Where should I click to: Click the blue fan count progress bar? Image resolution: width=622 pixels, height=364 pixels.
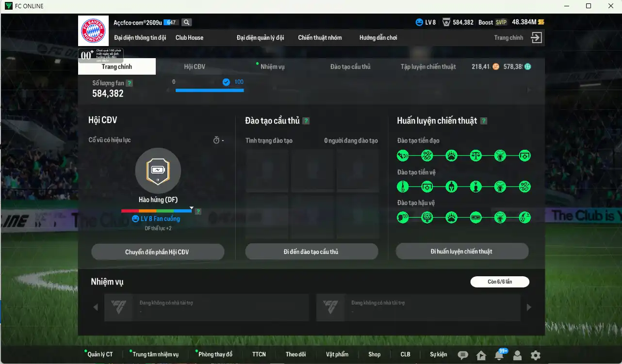(210, 90)
